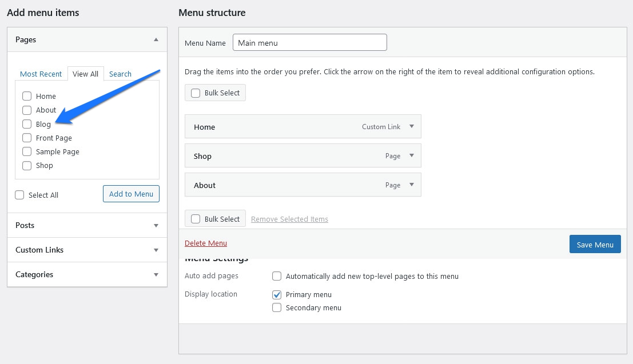Expand the Posts panel
The image size is (633, 364).
pyautogui.click(x=156, y=226)
